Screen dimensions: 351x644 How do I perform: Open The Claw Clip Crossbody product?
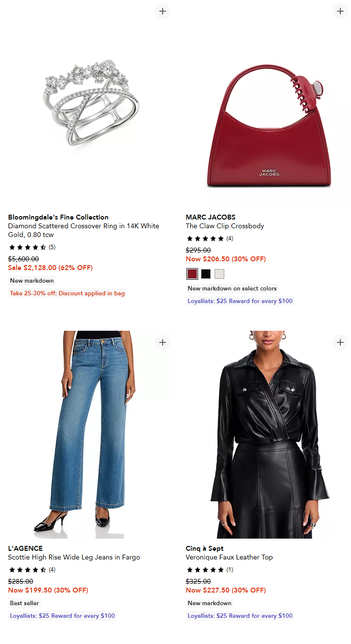225,226
